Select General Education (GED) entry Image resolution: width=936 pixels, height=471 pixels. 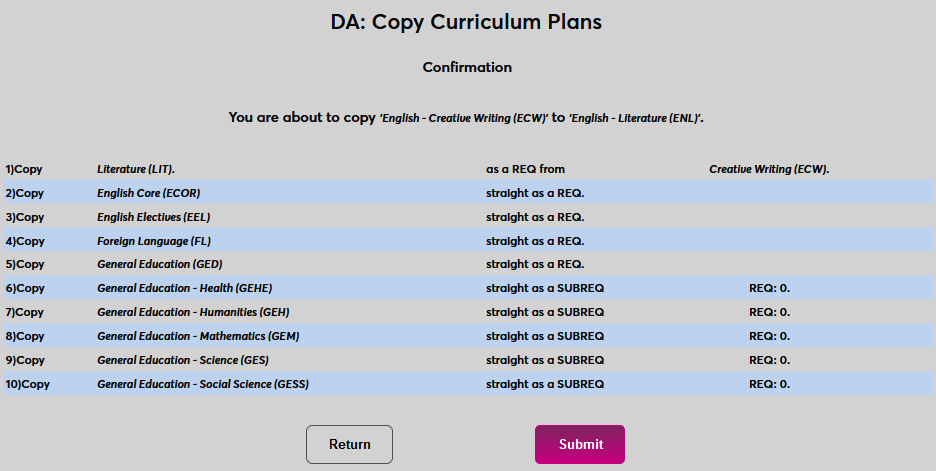click(159, 265)
